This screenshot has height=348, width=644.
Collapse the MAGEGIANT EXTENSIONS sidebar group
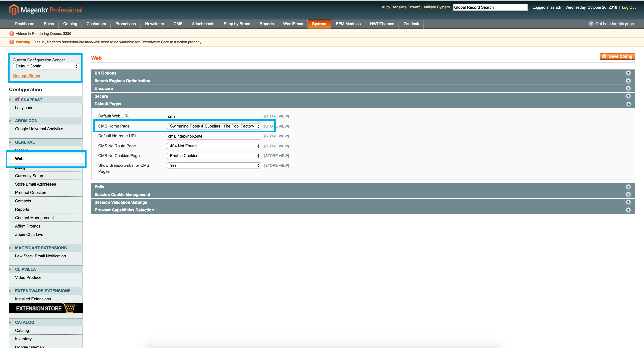pos(46,248)
